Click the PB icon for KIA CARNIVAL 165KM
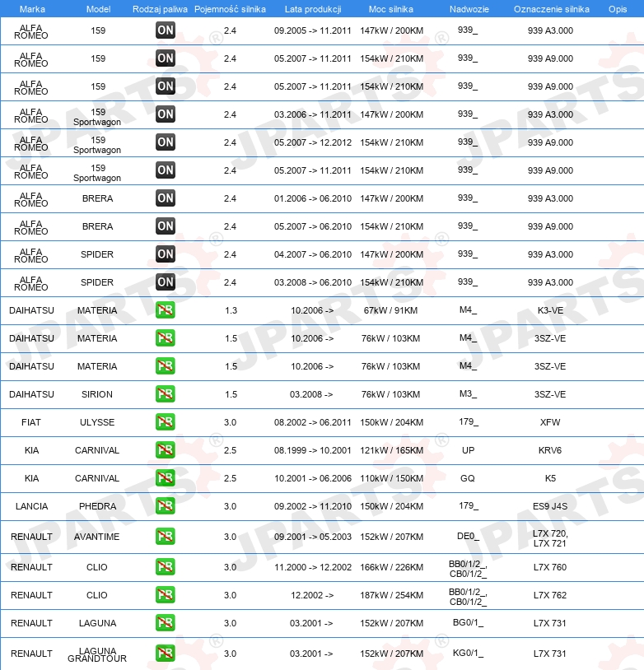644x670 pixels. pos(166,450)
